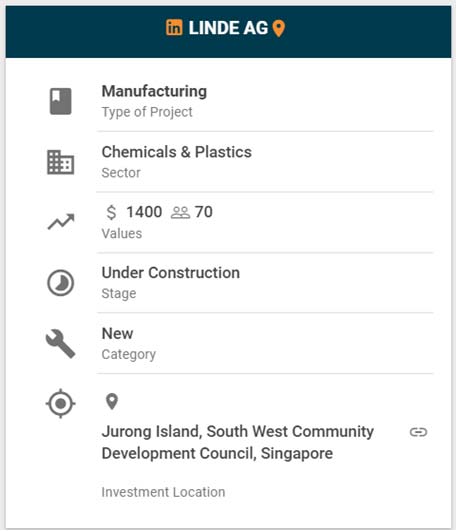Click the New category entry
The image size is (456, 531).
point(117,334)
